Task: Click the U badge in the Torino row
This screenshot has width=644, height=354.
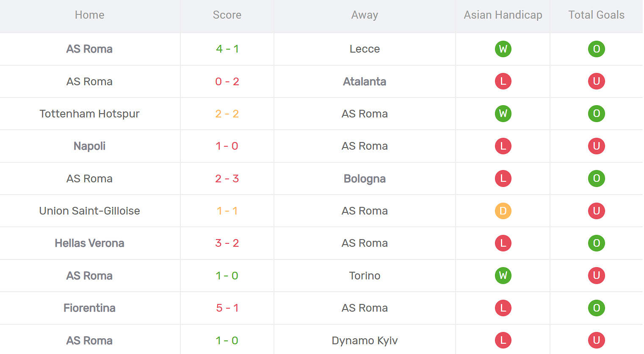Action: (597, 276)
